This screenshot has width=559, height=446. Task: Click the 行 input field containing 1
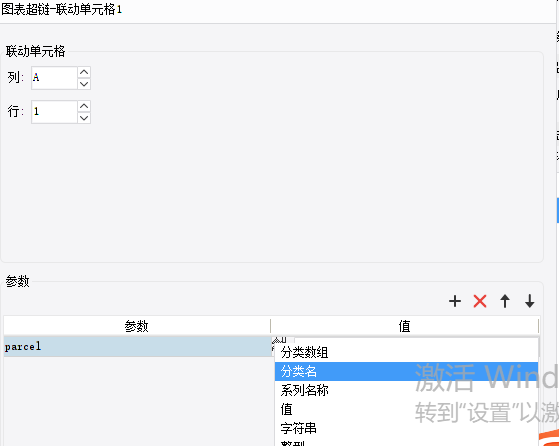click(x=54, y=112)
